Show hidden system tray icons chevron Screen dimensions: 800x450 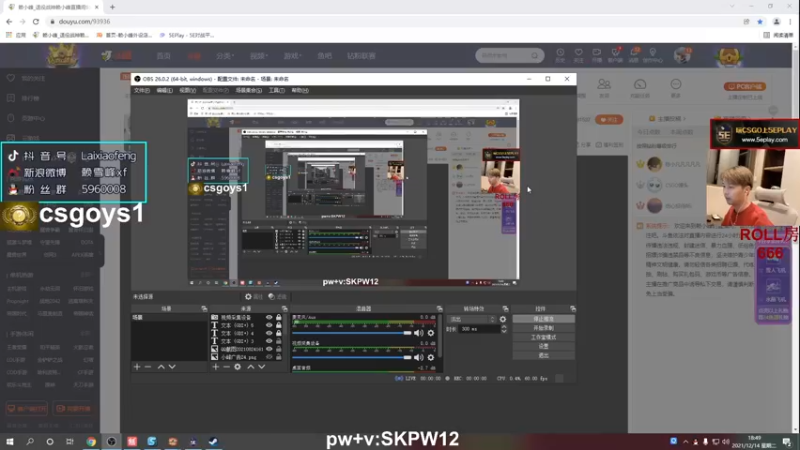685,442
